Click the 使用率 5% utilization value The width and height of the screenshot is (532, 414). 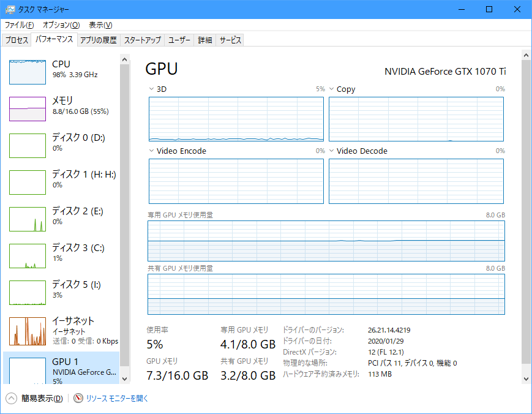(x=155, y=344)
